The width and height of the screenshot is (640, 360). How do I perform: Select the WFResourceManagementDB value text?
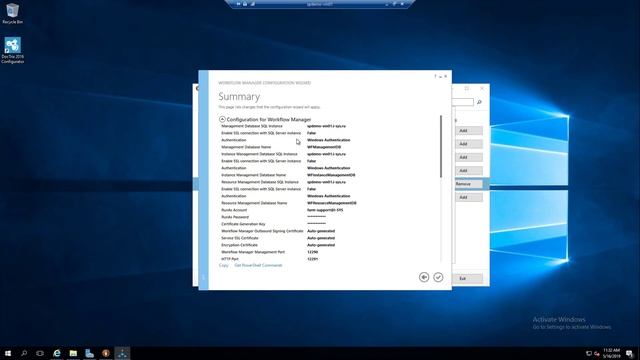point(332,203)
